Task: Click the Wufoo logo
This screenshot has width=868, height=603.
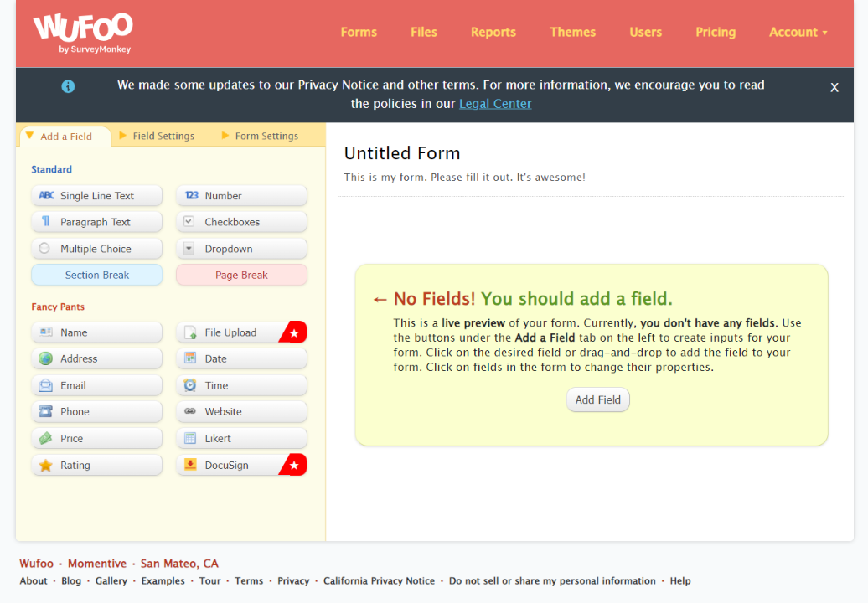Action: click(83, 33)
